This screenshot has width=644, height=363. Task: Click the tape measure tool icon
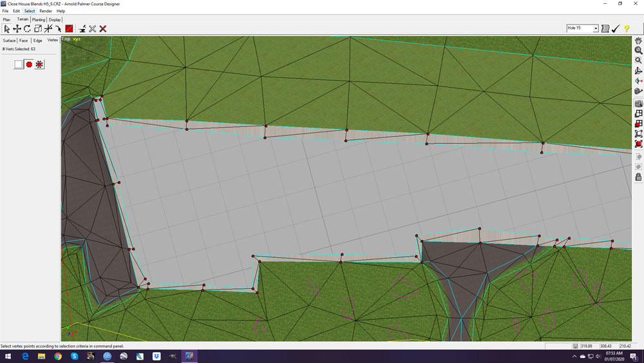(x=638, y=91)
